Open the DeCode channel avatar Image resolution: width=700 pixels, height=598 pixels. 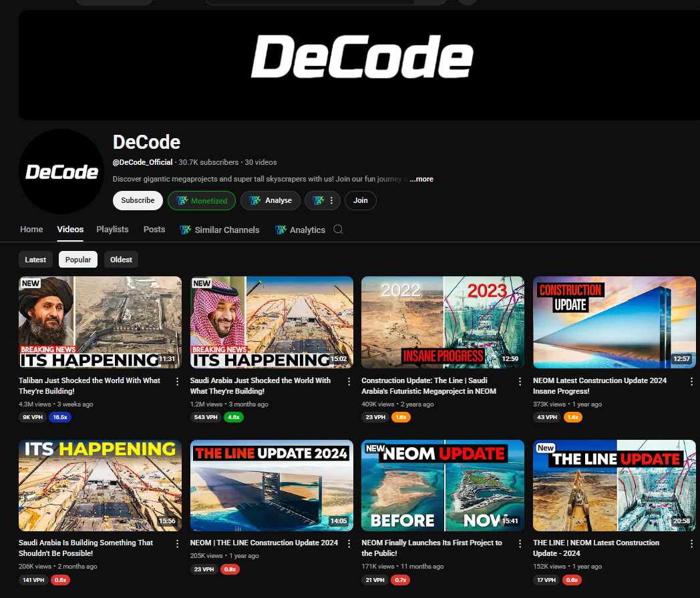61,172
